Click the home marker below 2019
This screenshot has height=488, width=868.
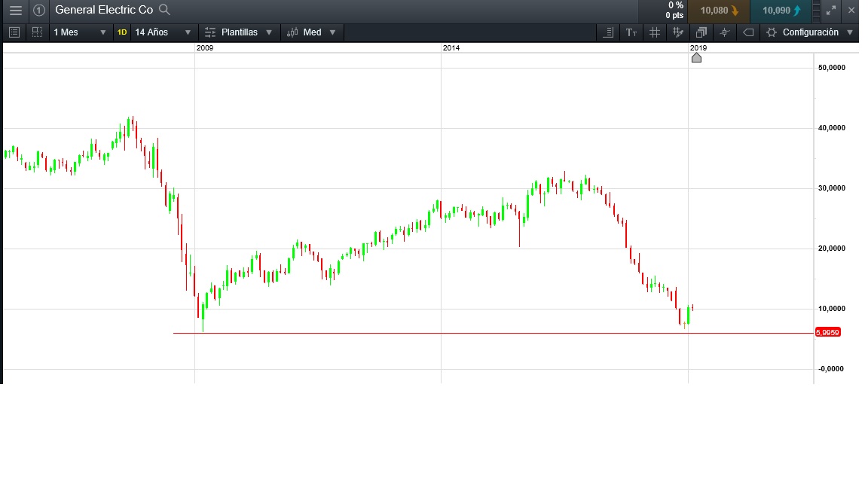pyautogui.click(x=696, y=57)
